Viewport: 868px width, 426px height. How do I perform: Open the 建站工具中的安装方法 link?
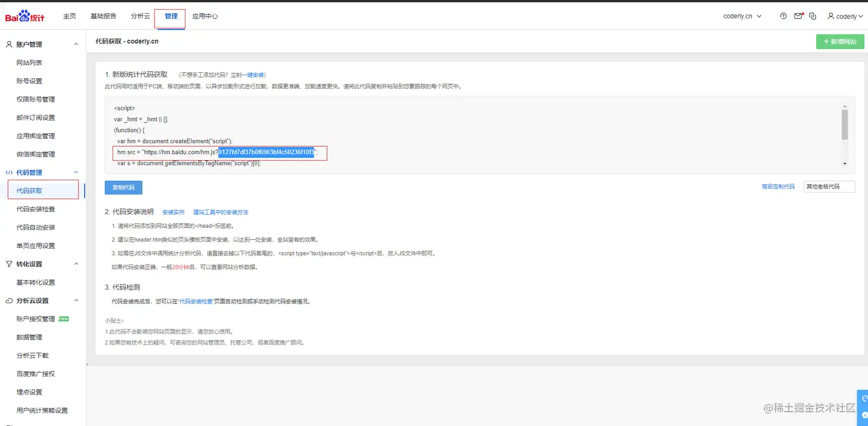[x=220, y=212]
